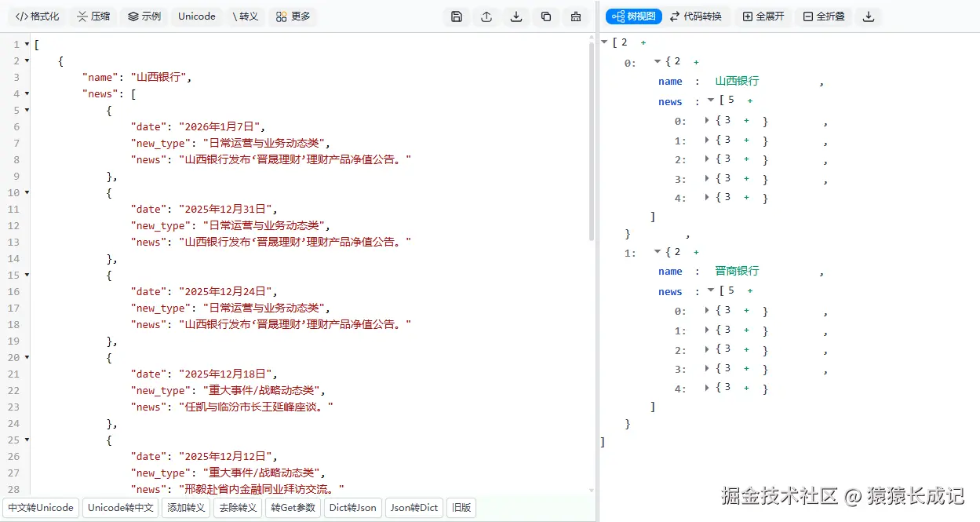The image size is (980, 522).
Task: Click the download icon in the left editor toolbar
Action: point(516,16)
